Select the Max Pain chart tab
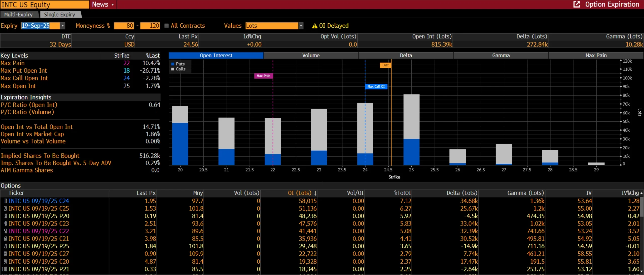The height and width of the screenshot is (275, 644). 596,56
